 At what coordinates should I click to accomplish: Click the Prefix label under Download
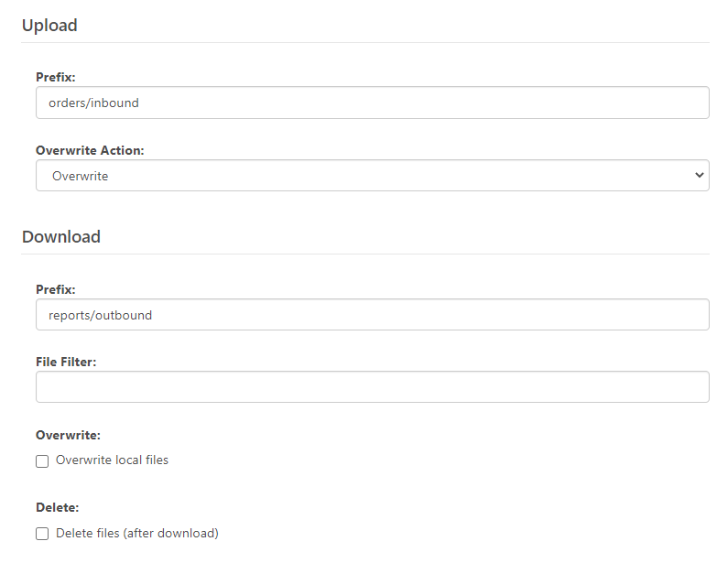point(55,289)
